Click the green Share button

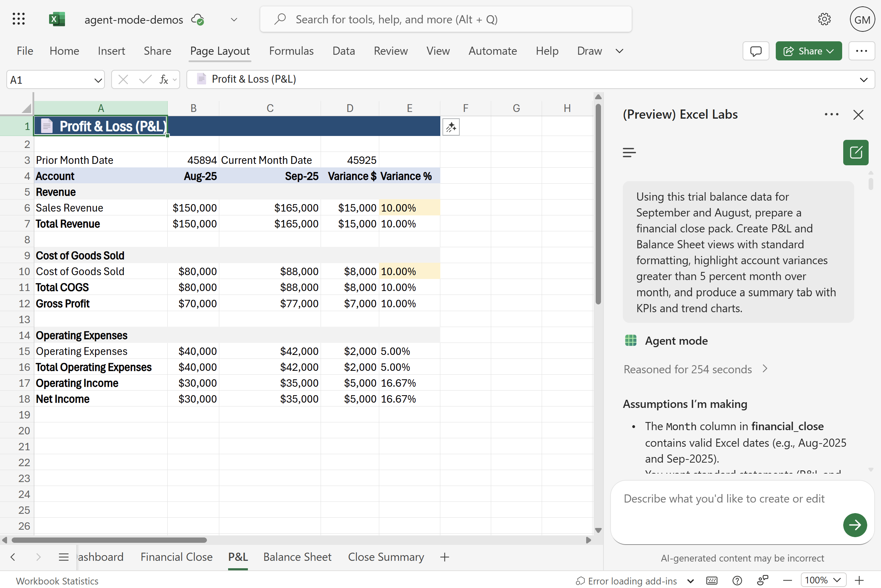click(808, 51)
